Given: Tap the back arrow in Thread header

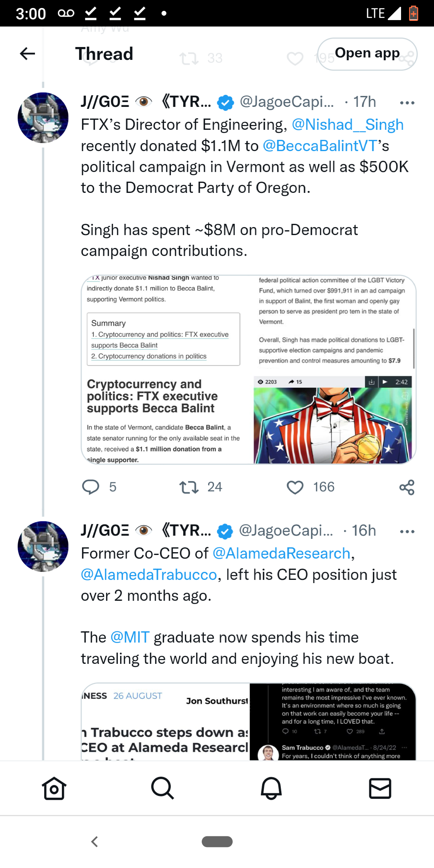Looking at the screenshot, I should point(27,53).
